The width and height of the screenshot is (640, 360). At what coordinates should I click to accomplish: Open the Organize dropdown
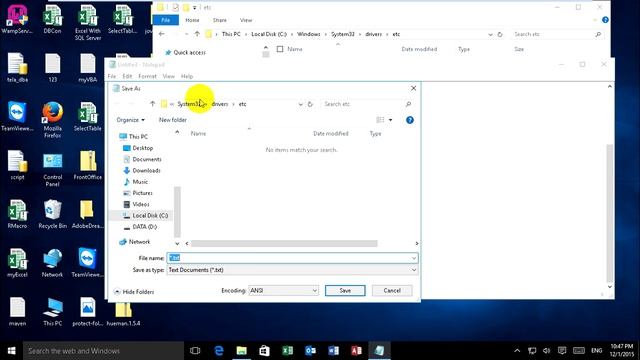pyautogui.click(x=131, y=120)
